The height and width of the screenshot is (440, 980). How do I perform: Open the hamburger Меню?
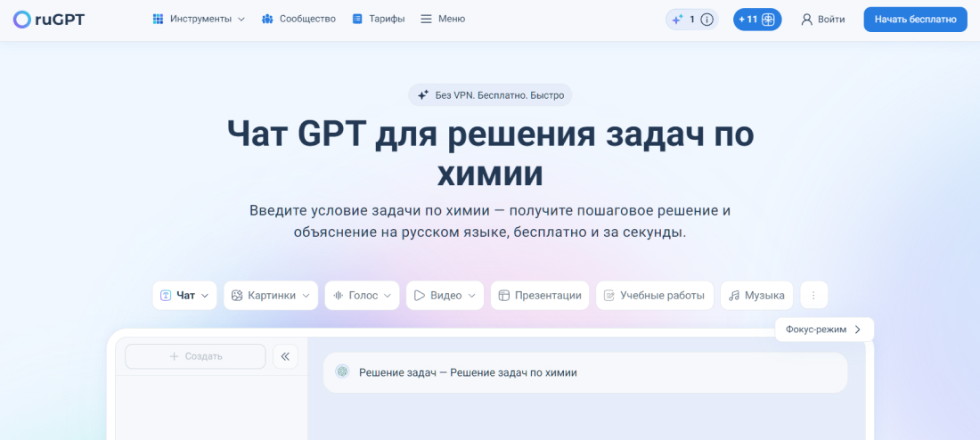click(x=442, y=19)
